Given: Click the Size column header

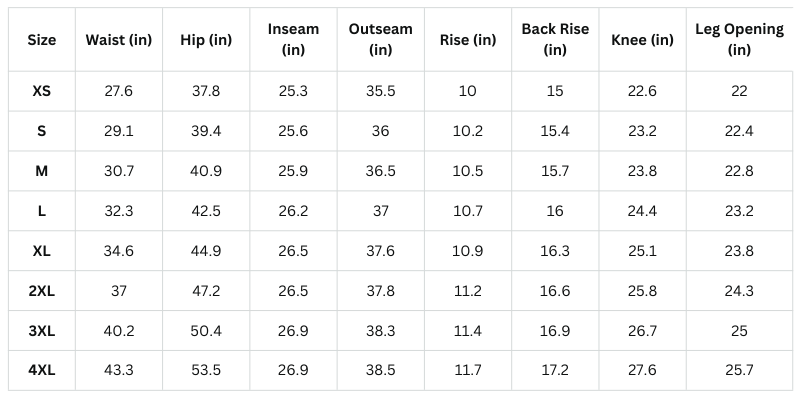Looking at the screenshot, I should point(42,40).
